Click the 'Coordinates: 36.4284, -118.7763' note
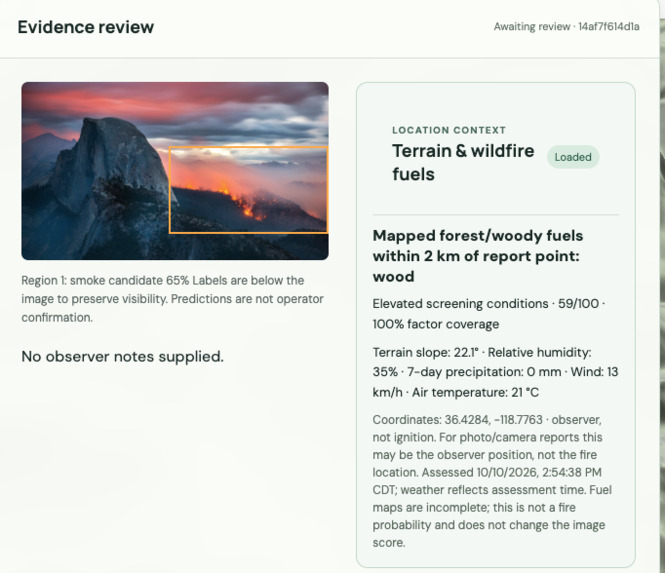Image resolution: width=665 pixels, height=573 pixels. point(492,481)
